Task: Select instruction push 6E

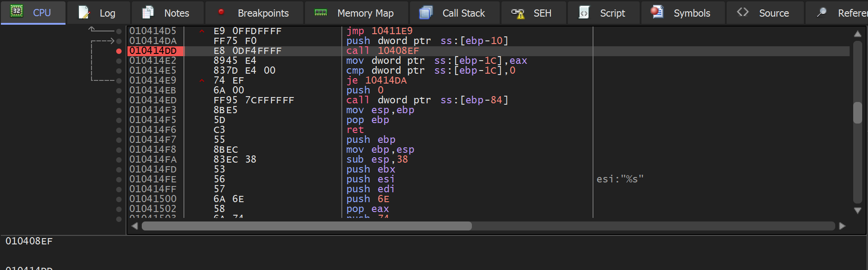Action: [x=367, y=199]
